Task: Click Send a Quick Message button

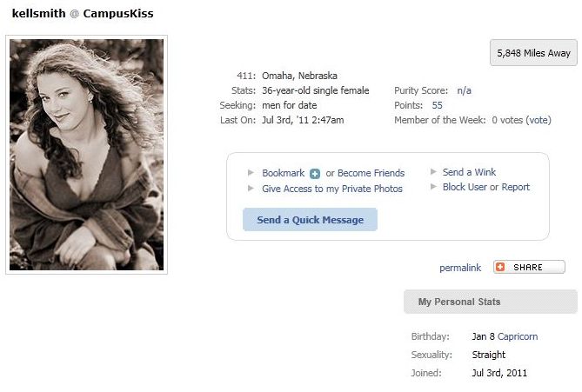Action: click(310, 220)
